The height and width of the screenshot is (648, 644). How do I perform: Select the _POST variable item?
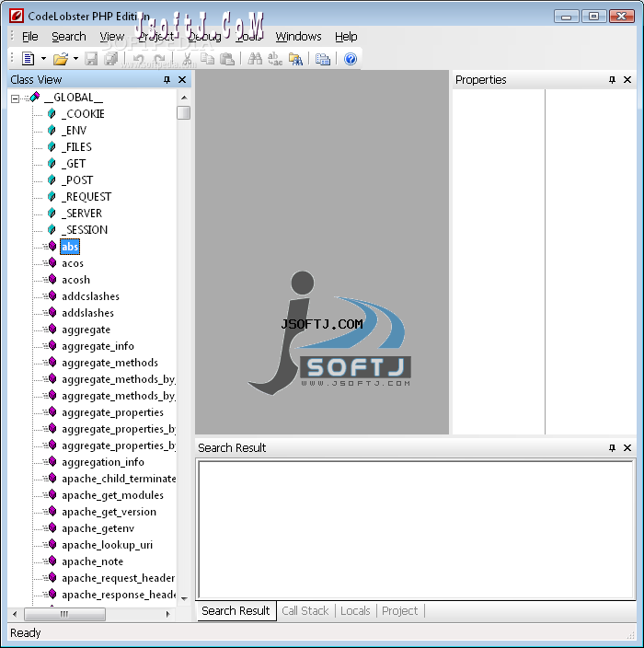click(77, 180)
